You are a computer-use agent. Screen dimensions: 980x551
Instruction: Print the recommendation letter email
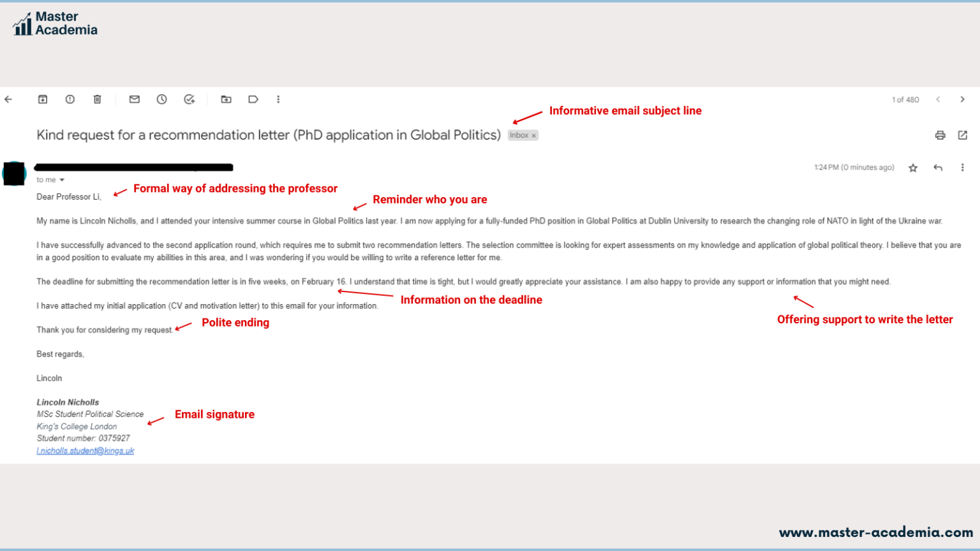tap(940, 135)
